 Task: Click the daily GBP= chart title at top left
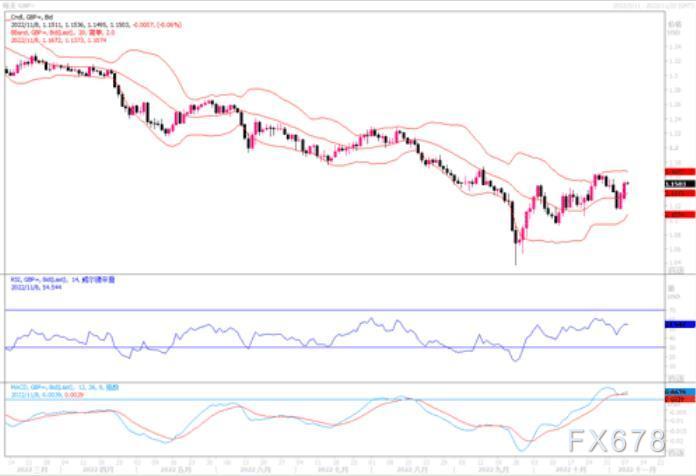point(19,6)
